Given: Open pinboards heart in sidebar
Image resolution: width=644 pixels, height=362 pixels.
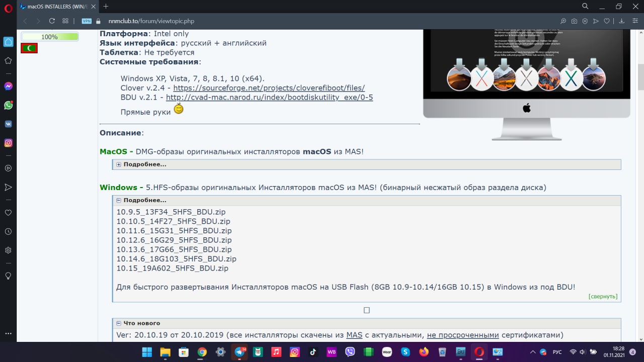Looking at the screenshot, I should click(8, 213).
